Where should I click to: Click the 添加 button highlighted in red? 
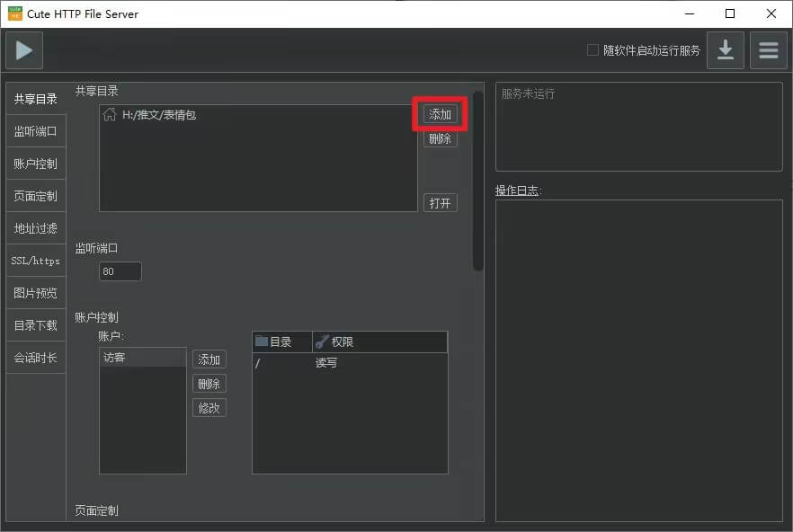pos(440,114)
